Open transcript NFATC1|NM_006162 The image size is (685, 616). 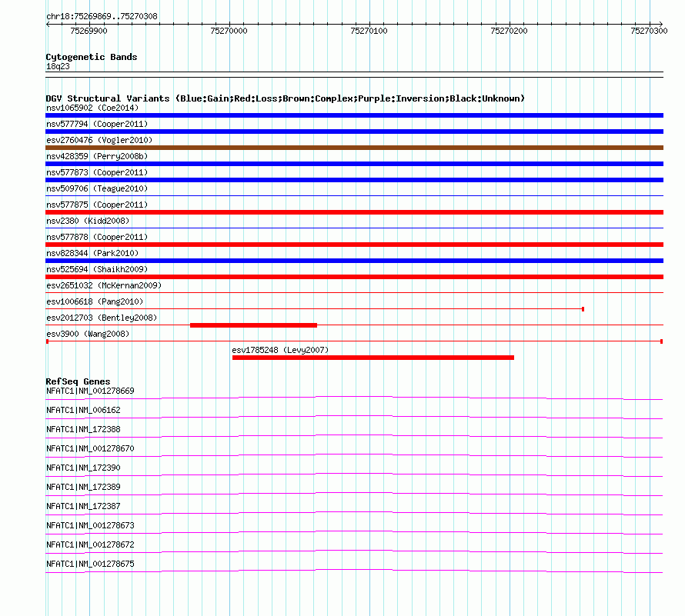83,411
